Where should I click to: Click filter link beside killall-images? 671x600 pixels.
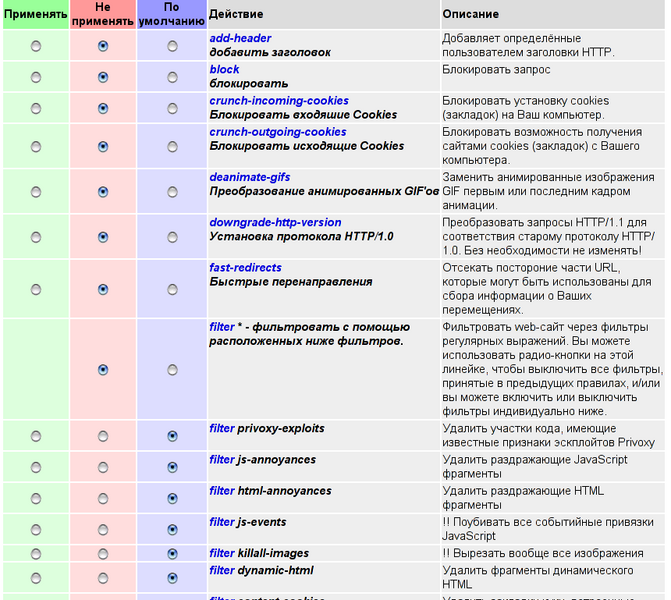pos(222,553)
